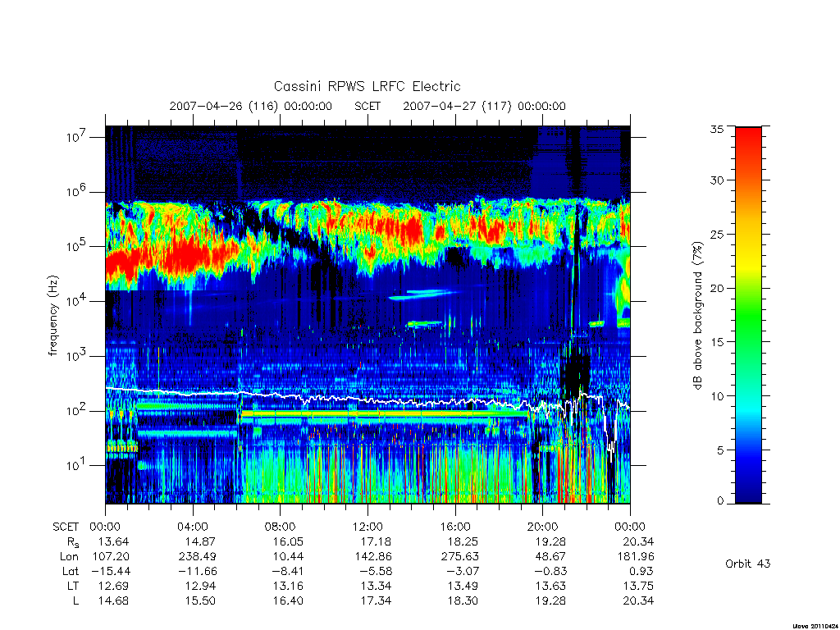Click the SCET tick label '20:00'

(x=543, y=527)
